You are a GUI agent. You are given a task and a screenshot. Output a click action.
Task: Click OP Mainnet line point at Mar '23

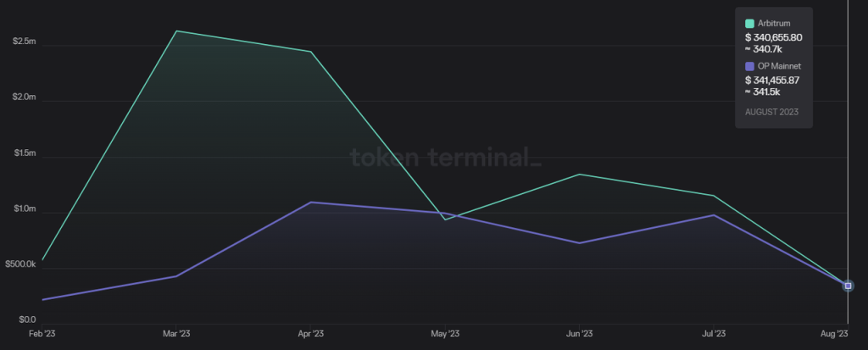(x=176, y=276)
